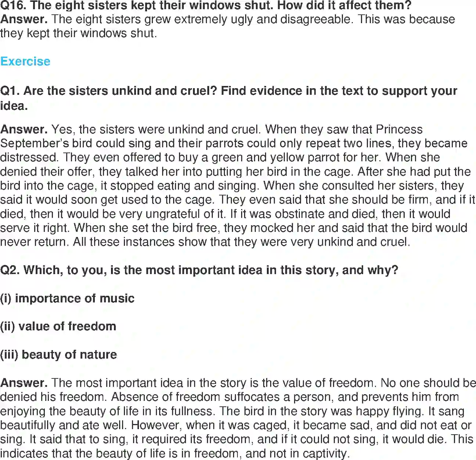Screen dimensions: 476x460
Task: Click the Q1 question about unkind sisters
Action: pos(229,91)
